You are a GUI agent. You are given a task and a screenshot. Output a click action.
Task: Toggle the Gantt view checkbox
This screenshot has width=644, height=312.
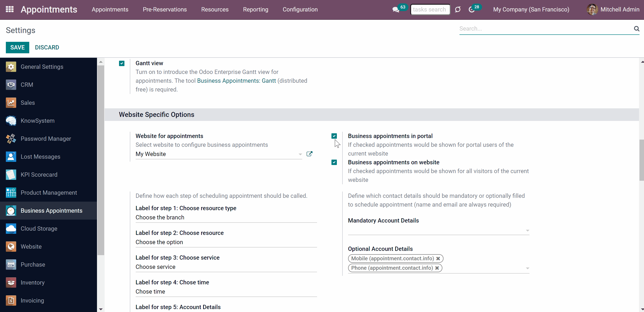point(122,63)
